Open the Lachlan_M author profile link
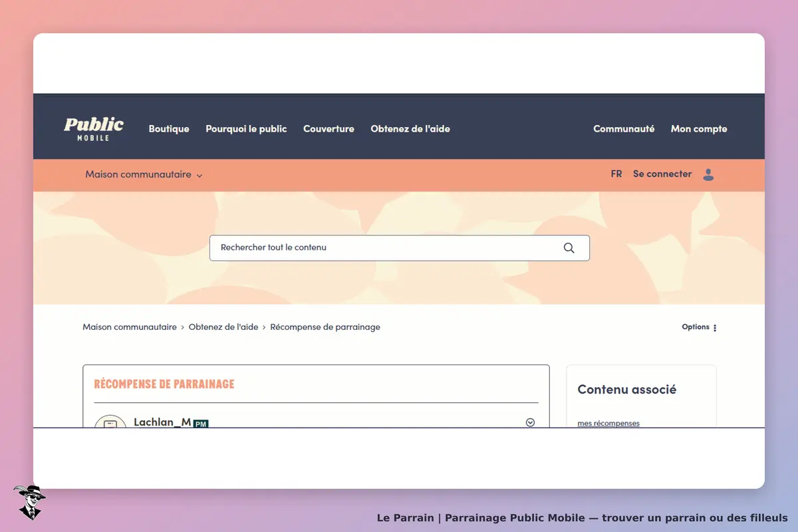 [x=162, y=422]
